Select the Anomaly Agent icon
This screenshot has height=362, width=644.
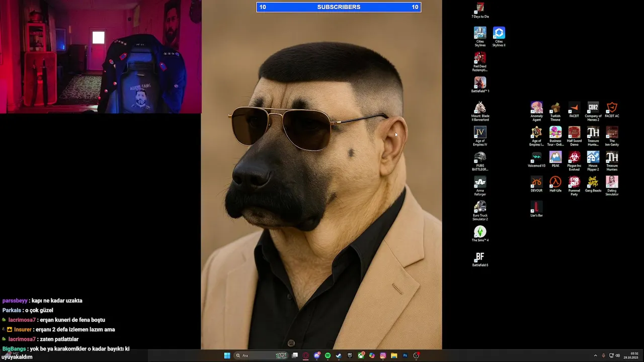click(x=536, y=111)
